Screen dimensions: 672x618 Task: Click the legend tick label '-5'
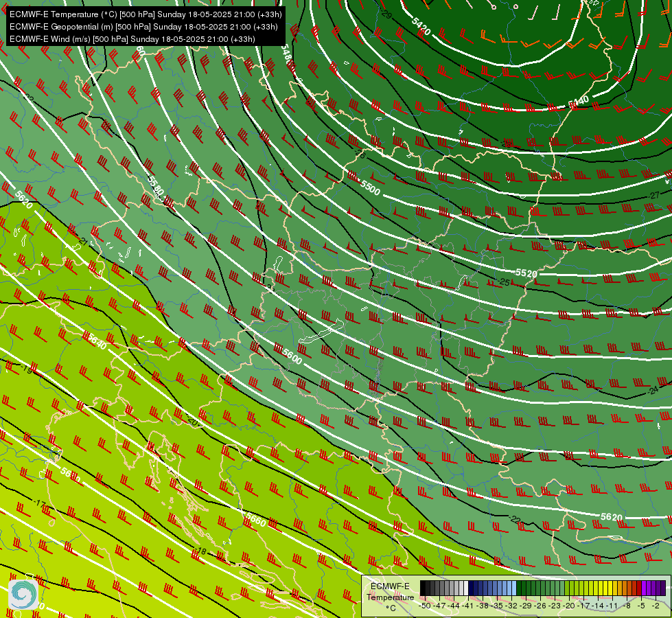coord(640,606)
